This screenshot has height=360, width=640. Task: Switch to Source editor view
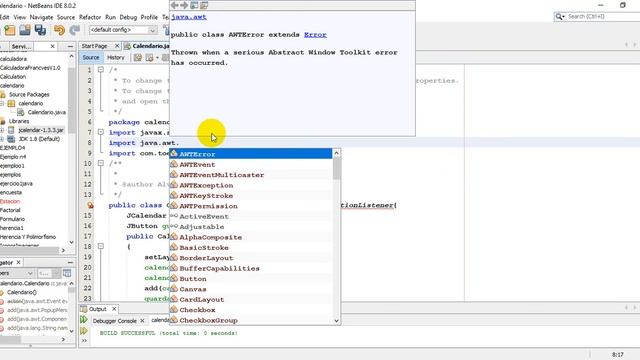(91, 58)
